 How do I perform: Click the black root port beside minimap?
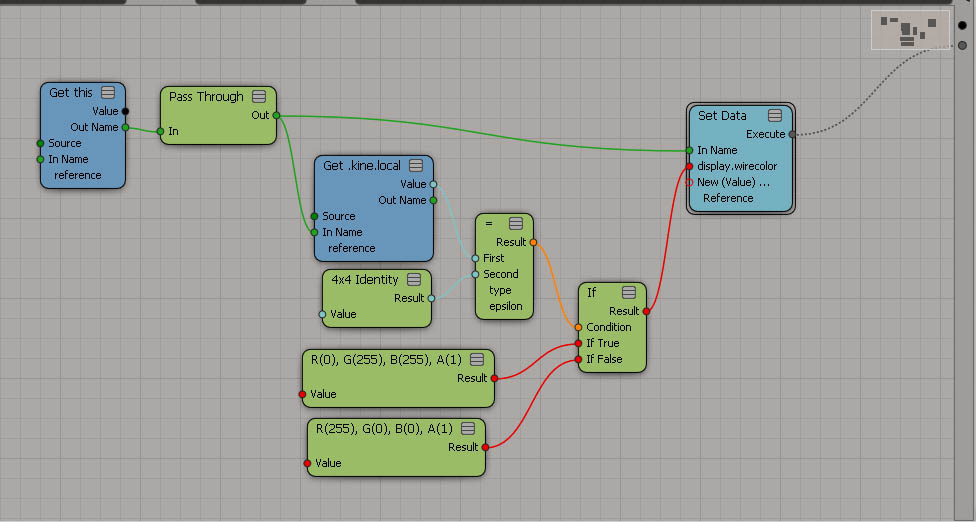tap(962, 26)
